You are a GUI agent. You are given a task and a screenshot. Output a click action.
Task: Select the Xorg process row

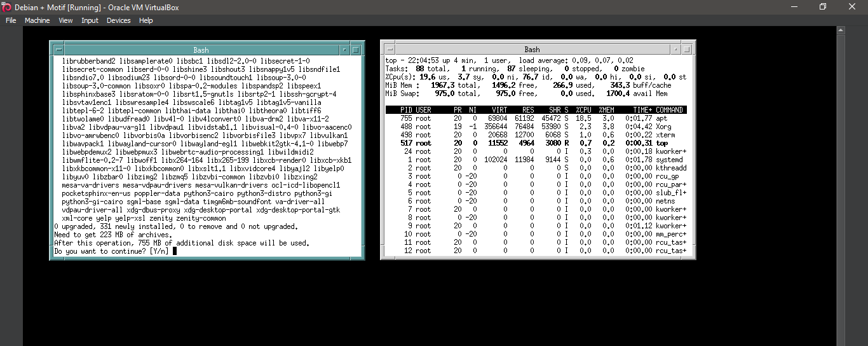tap(536, 127)
